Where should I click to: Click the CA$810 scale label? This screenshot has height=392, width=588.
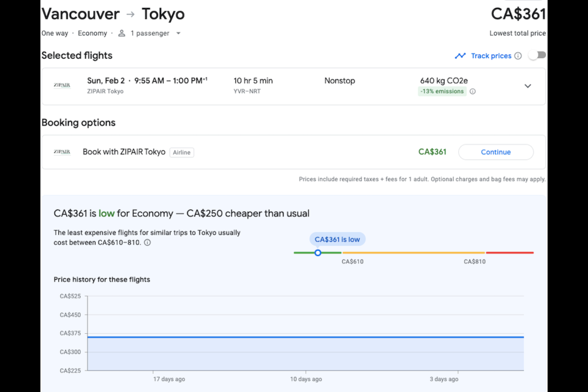click(x=475, y=262)
